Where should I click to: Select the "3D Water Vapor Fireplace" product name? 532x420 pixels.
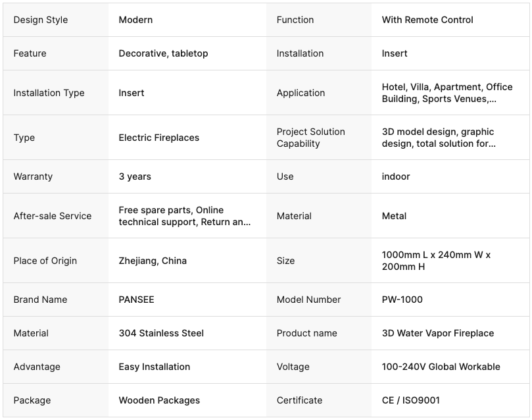point(437,333)
